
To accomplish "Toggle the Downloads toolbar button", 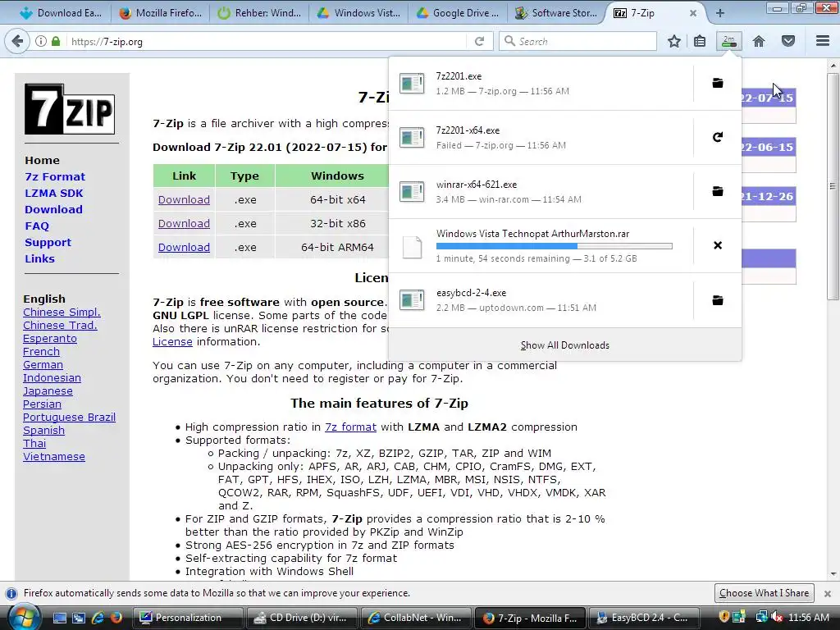I will pyautogui.click(x=729, y=41).
